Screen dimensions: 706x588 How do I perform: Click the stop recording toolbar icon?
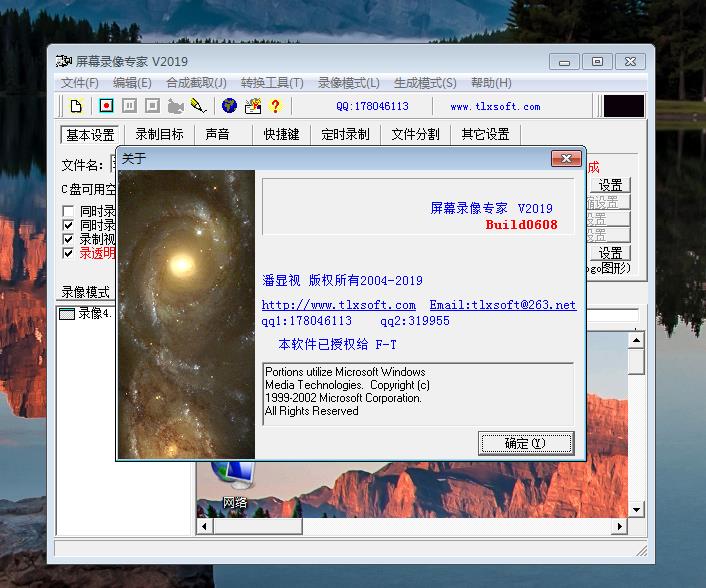(x=152, y=106)
